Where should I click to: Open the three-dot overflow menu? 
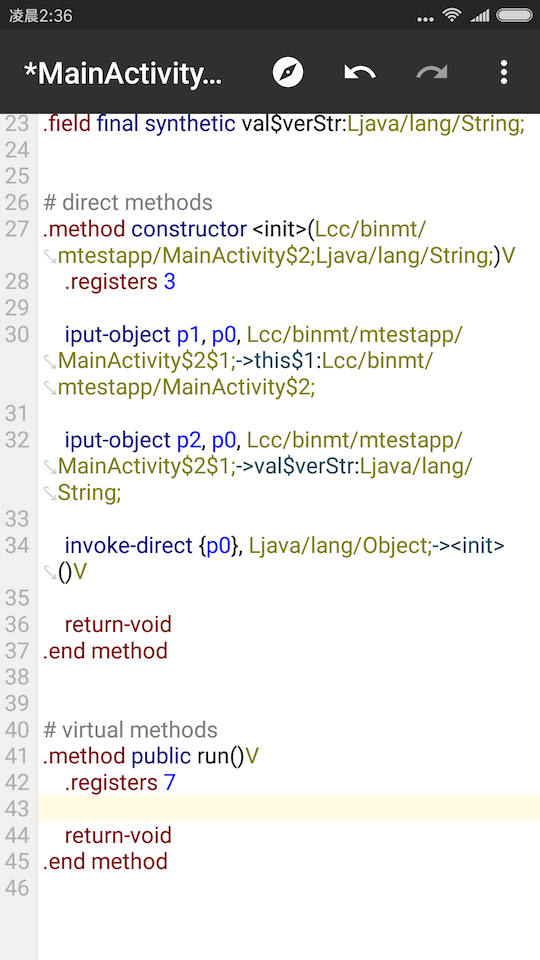click(x=503, y=73)
